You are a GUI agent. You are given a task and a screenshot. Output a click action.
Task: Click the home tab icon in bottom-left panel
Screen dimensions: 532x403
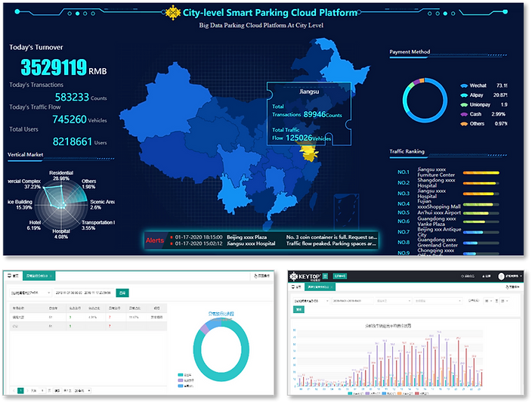coord(13,277)
